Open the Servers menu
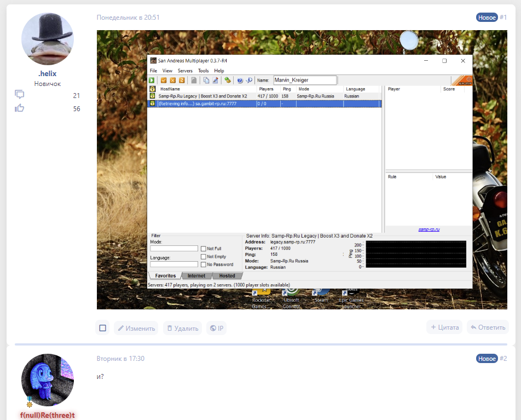The image size is (521, 420). [185, 71]
